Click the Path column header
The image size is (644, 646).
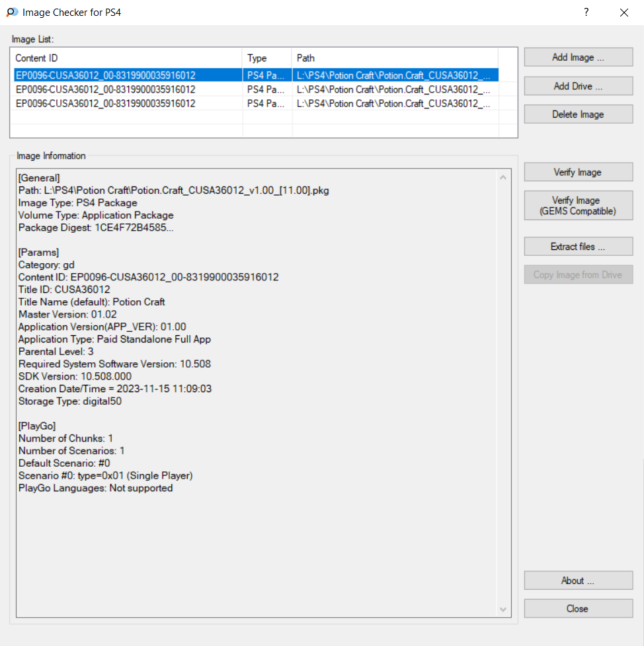394,58
